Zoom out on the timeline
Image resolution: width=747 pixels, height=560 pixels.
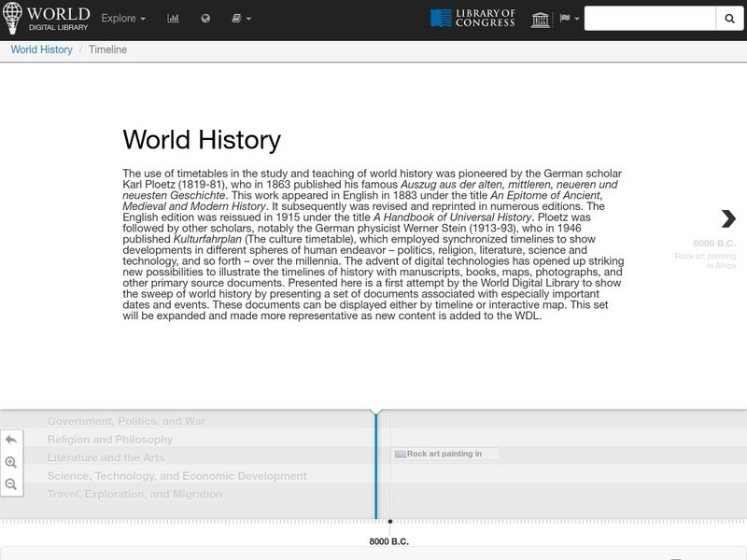11,484
